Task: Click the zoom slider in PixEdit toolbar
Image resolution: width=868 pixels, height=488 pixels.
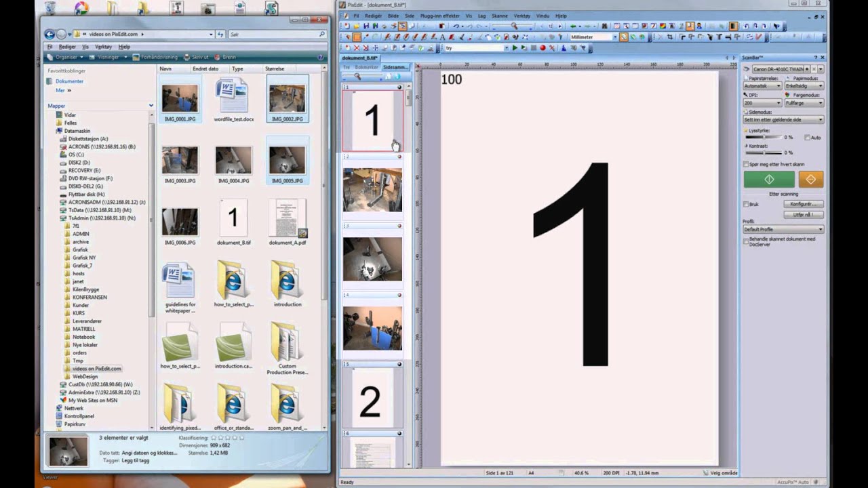Action: tap(515, 26)
